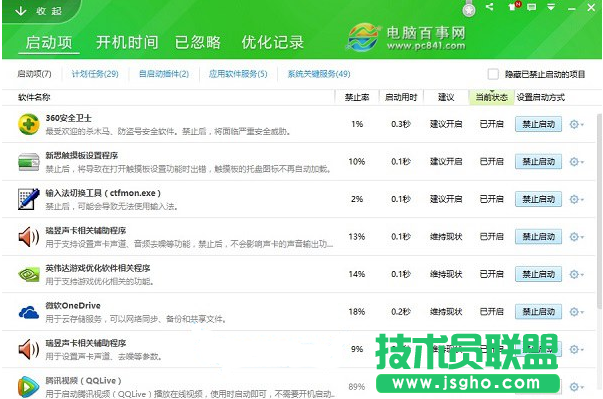The height and width of the screenshot is (399, 603).
Task: Click the 18% value in OneDrive row
Action: click(356, 312)
